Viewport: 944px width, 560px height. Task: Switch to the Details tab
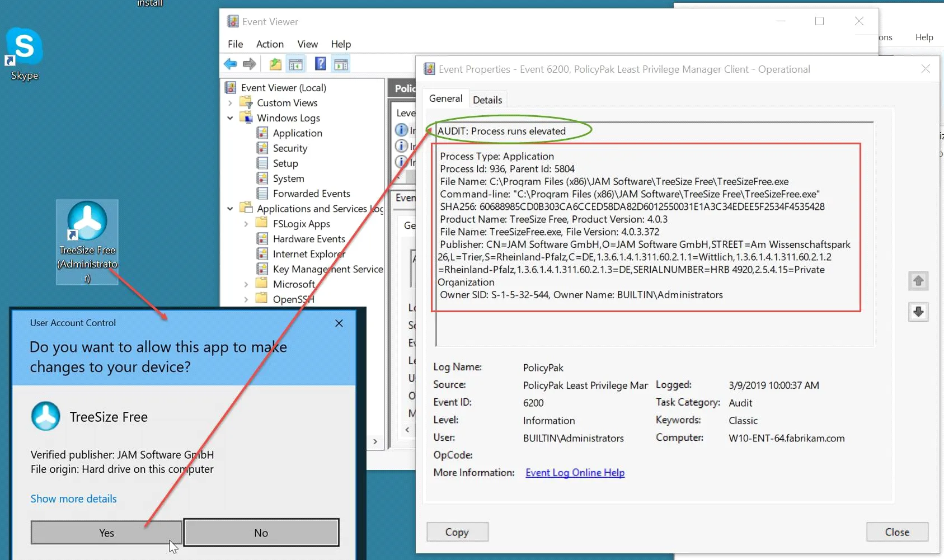tap(487, 99)
